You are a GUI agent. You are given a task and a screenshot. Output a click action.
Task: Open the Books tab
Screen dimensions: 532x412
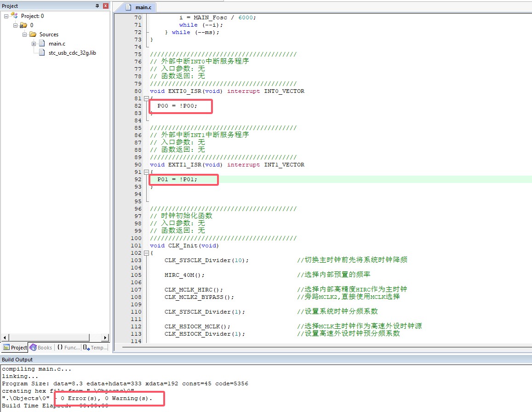coord(41,348)
